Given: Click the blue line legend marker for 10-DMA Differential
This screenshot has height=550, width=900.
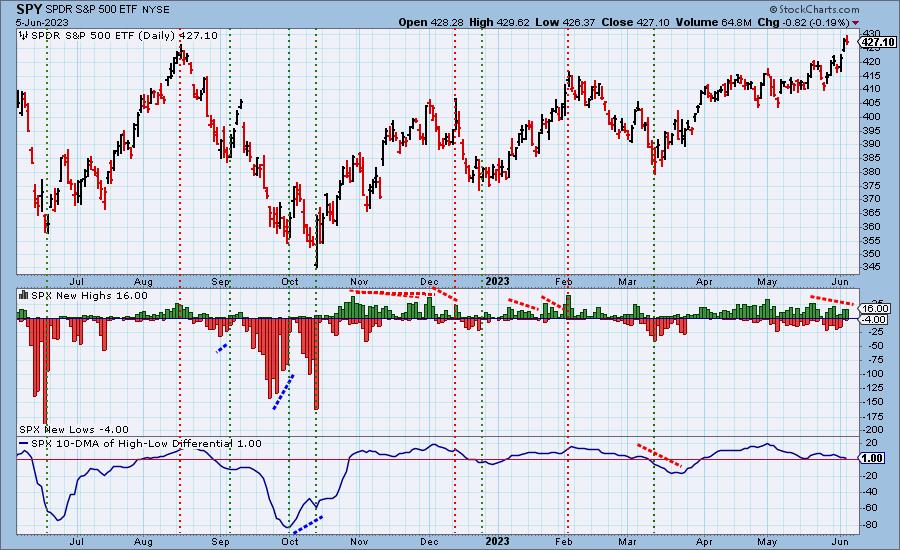Looking at the screenshot, I should click(x=24, y=444).
